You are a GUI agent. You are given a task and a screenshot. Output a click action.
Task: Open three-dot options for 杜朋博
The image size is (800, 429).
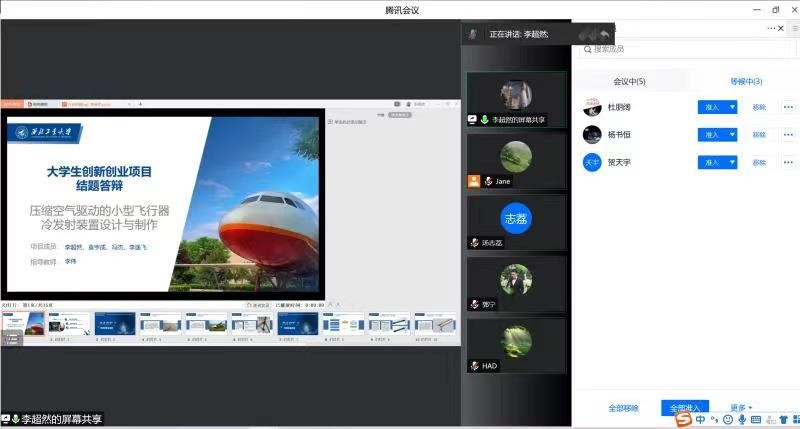(787, 107)
